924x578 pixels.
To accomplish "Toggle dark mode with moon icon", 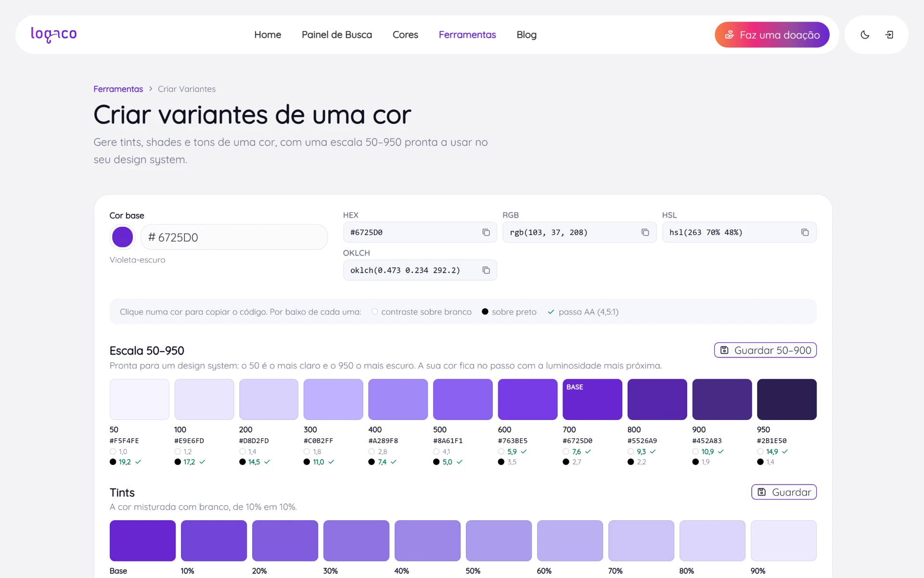I will (865, 35).
